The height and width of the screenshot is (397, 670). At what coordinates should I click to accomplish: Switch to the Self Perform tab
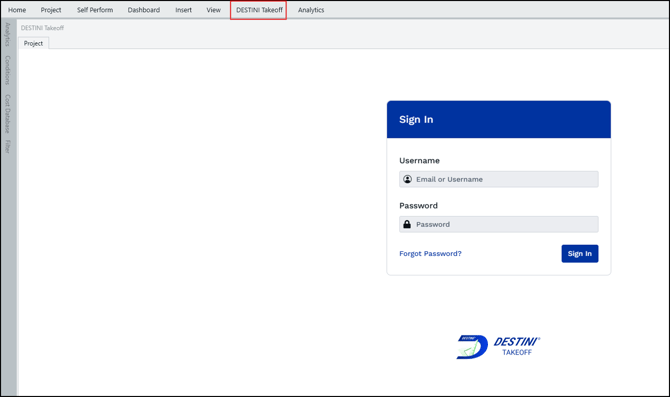(95, 10)
